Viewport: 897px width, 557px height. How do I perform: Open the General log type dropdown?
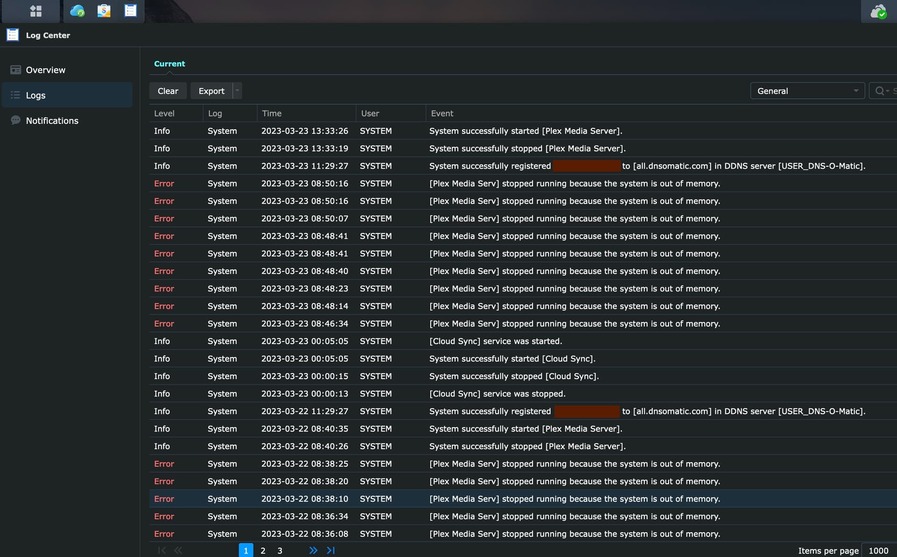pyautogui.click(x=807, y=91)
